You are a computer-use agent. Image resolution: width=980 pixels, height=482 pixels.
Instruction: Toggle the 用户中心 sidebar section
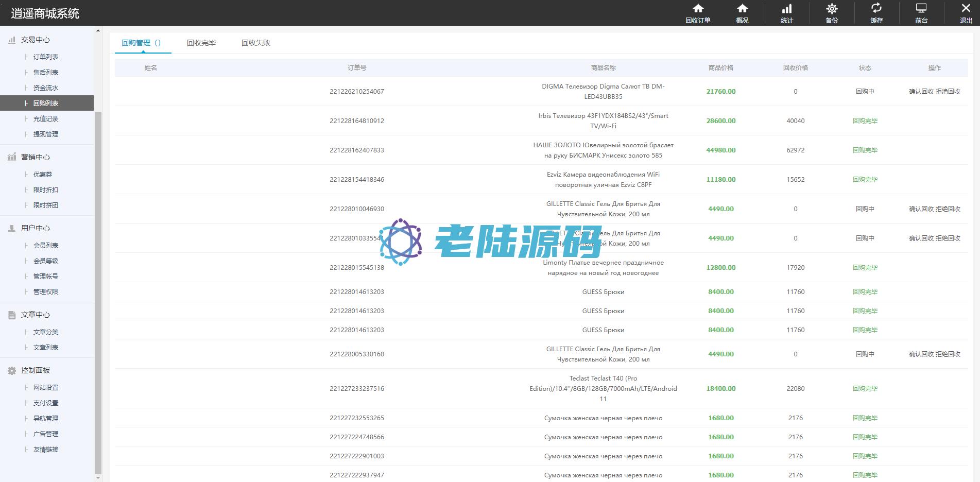(x=35, y=228)
